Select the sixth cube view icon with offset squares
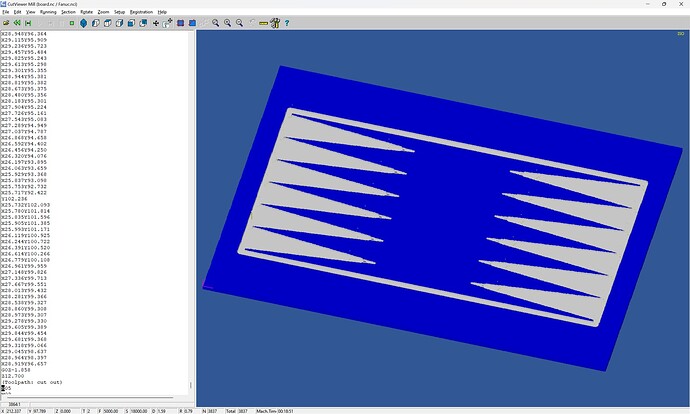Image resolution: width=690 pixels, height=414 pixels. pyautogui.click(x=143, y=23)
